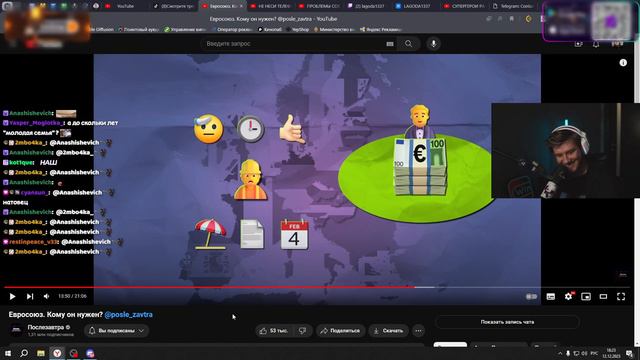Switch to miniplayer mode
640x360 pixels.
[586, 296]
